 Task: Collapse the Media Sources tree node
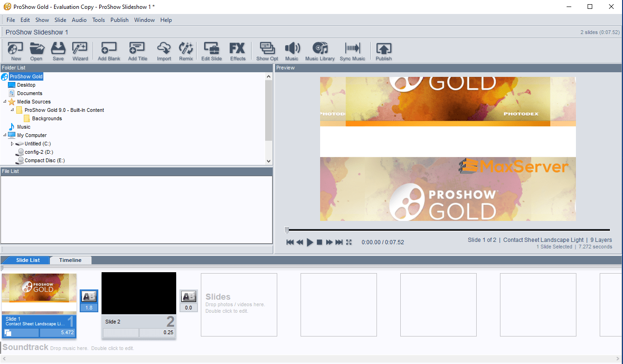point(5,102)
